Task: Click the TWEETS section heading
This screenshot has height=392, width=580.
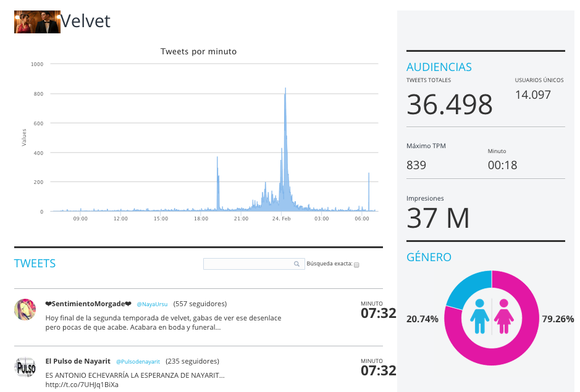Action: click(35, 264)
